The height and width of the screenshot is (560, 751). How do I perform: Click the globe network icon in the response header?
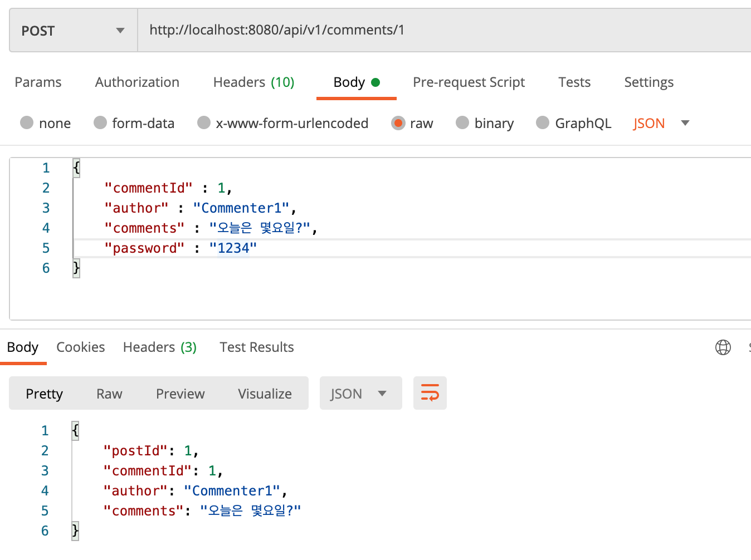click(x=723, y=347)
